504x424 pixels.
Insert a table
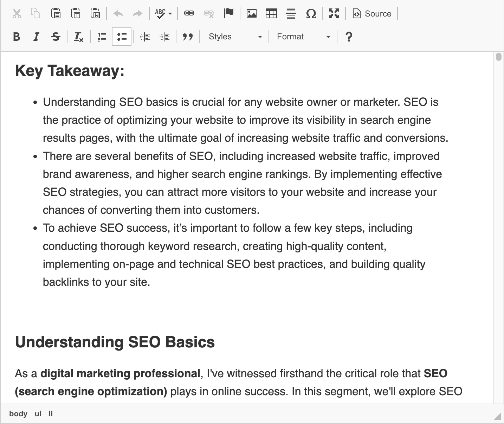[271, 14]
